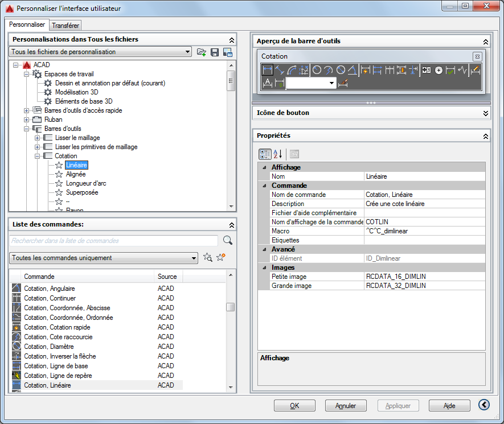This screenshot has width=504, height=424.
Task: Switch properties to categorized view
Action: [x=265, y=154]
